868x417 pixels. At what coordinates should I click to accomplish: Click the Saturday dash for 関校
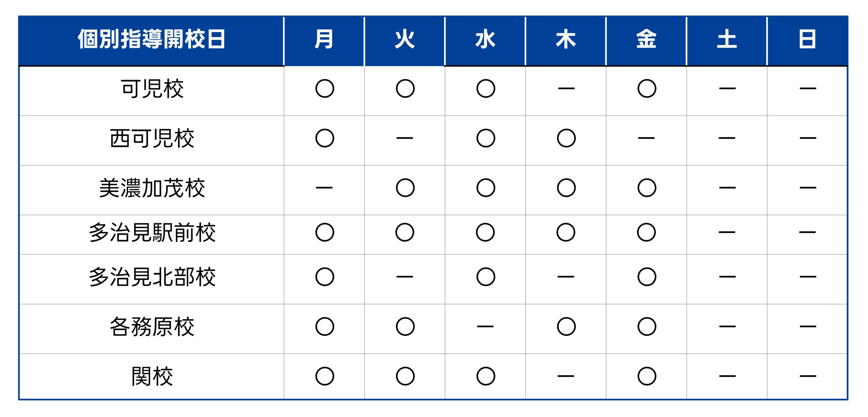[727, 376]
